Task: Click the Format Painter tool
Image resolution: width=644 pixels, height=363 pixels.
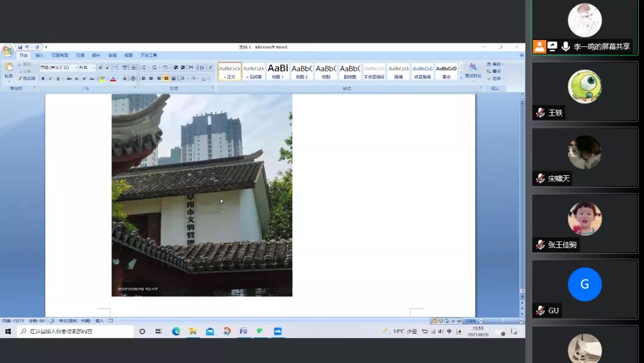Action: click(x=27, y=79)
